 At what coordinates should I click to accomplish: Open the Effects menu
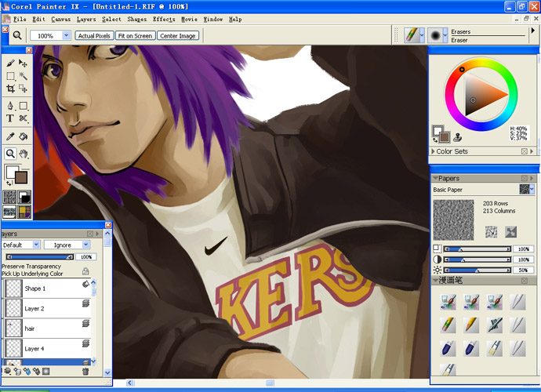click(x=164, y=20)
